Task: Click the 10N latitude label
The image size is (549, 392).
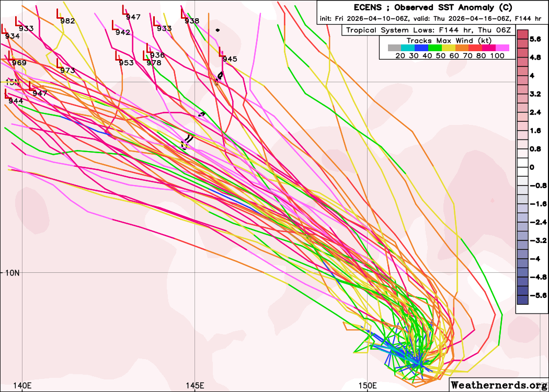Action: [x=12, y=272]
